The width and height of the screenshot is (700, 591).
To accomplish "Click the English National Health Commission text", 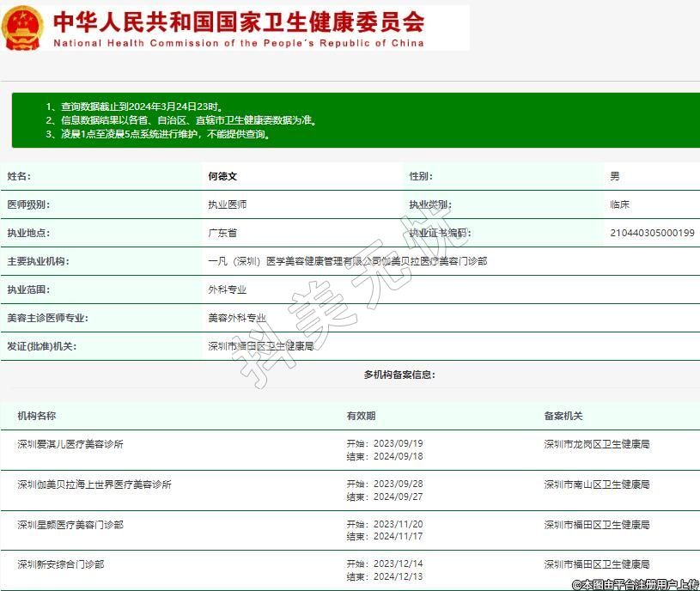I will click(239, 43).
